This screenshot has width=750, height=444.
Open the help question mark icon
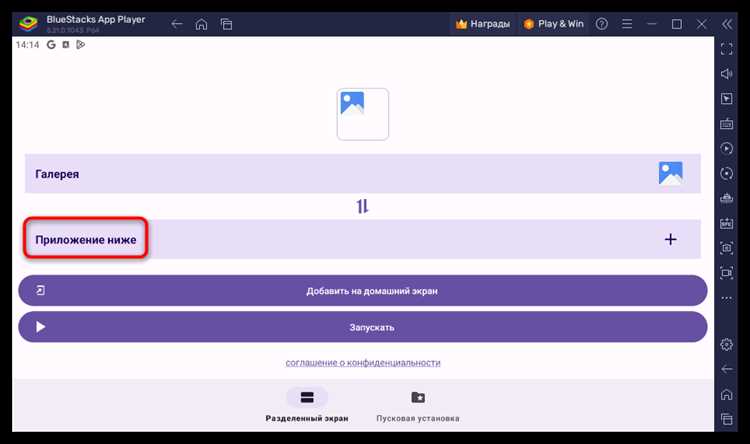click(602, 24)
